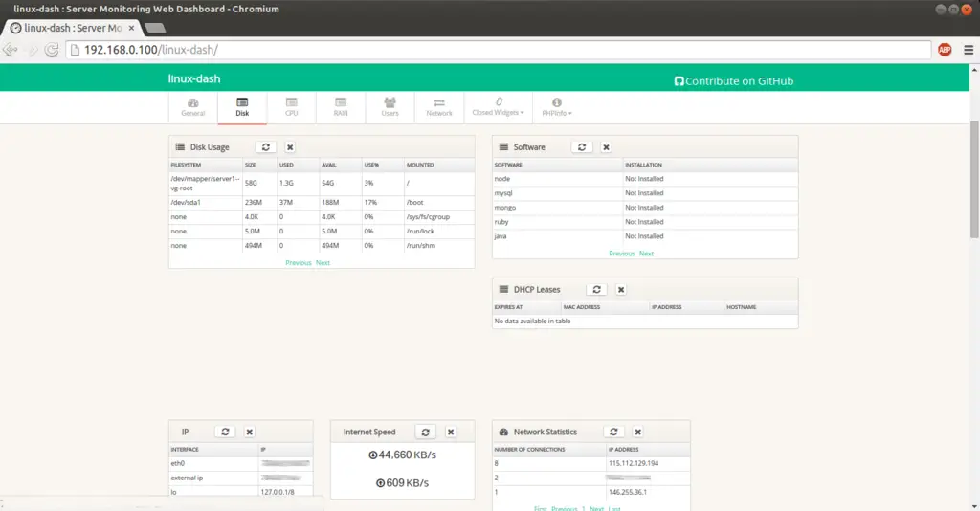Viewport: 980px width, 511px height.
Task: Sort Software table by INSTALLATION column
Action: point(710,165)
